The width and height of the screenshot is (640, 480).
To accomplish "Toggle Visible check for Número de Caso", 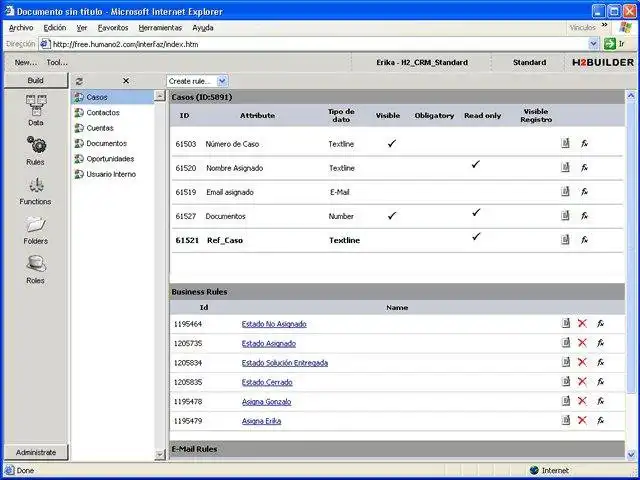I will (392, 143).
